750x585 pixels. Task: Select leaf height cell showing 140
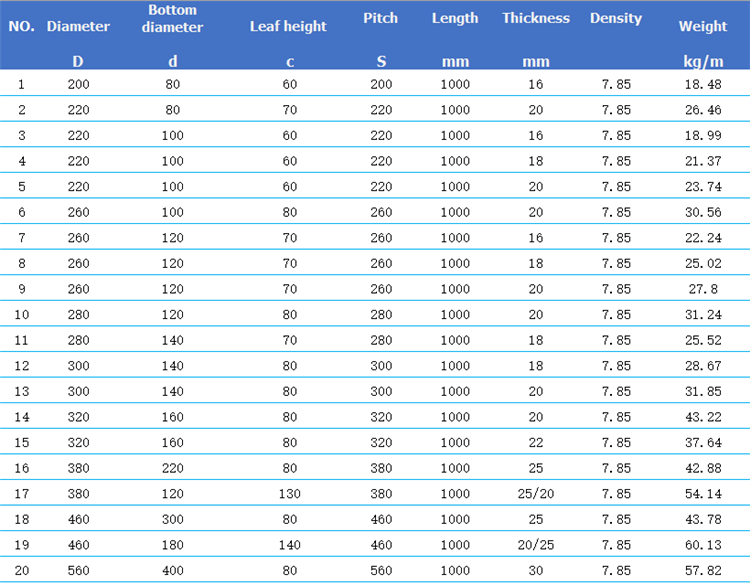click(289, 544)
